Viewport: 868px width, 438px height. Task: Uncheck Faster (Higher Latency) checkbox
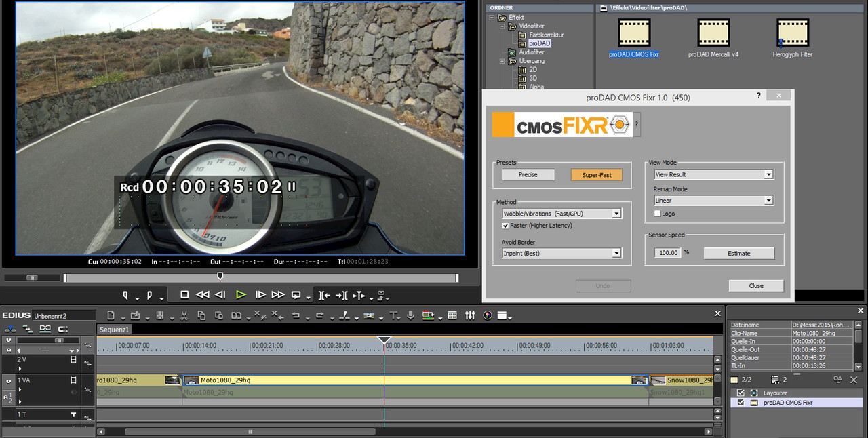tap(506, 226)
